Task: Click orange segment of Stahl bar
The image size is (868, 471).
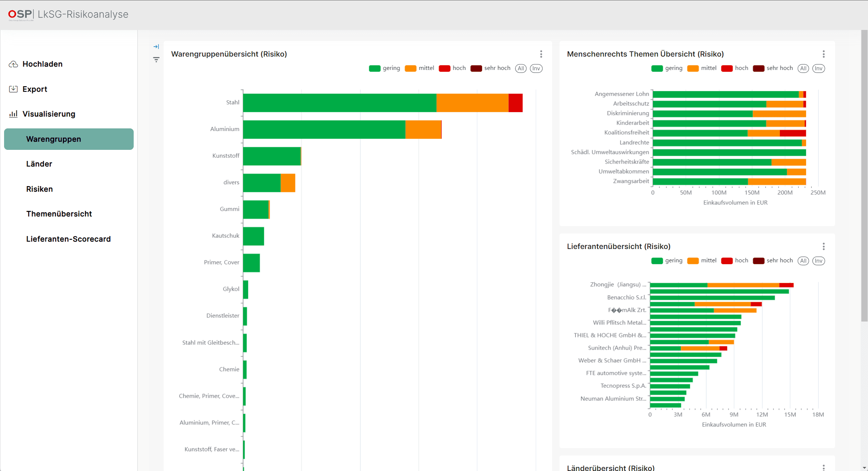Action: pos(473,103)
